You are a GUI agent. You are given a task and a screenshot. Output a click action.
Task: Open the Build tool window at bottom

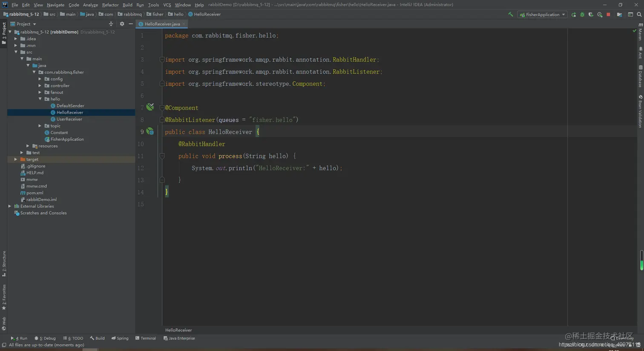pos(97,338)
